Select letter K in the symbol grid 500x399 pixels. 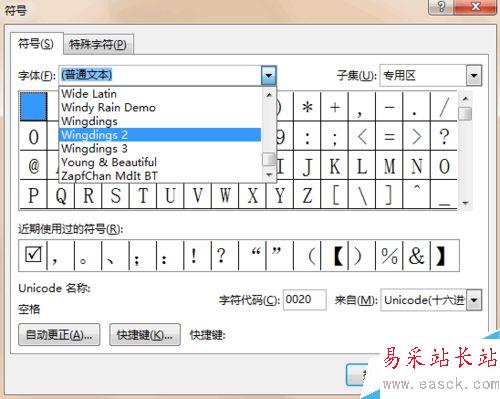pos(335,166)
